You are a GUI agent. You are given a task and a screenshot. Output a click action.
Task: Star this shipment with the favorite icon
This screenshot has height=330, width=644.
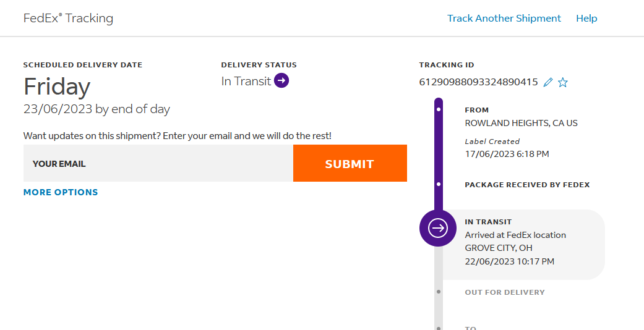coord(563,82)
